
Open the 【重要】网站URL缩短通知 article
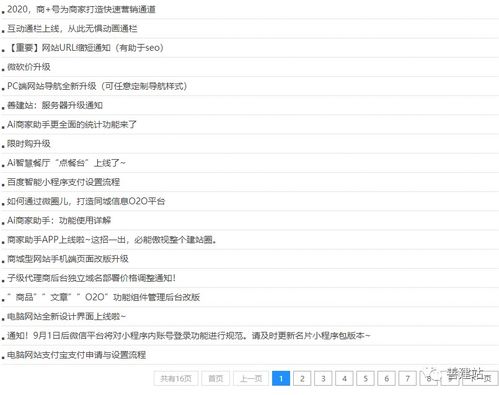click(x=85, y=48)
